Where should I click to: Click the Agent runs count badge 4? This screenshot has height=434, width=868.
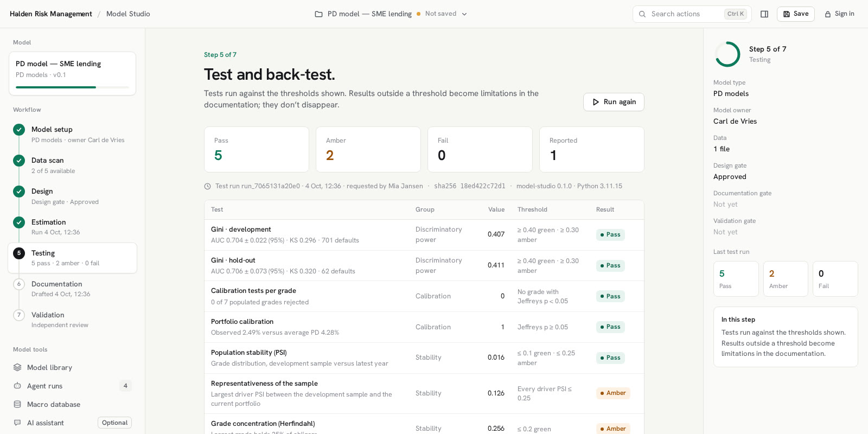(x=125, y=386)
